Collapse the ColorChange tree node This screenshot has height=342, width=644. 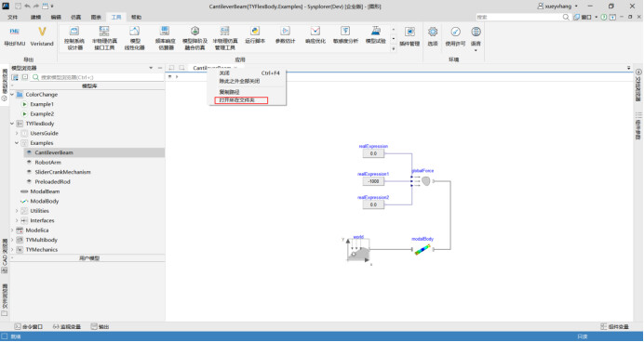12,94
